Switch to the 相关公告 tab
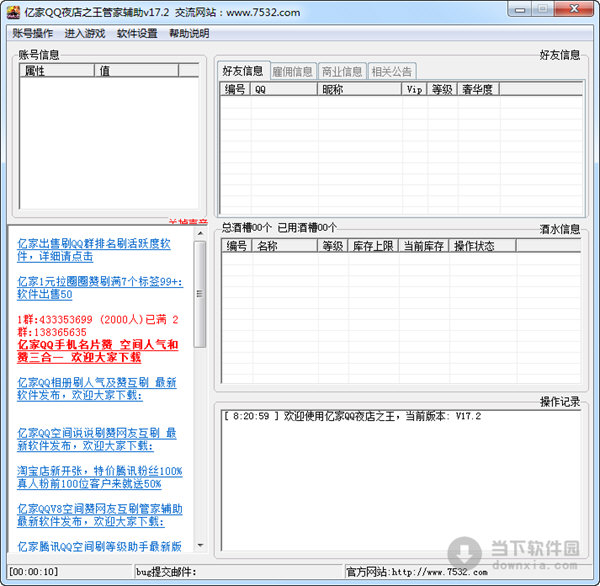This screenshot has height=586, width=600. coord(391,72)
